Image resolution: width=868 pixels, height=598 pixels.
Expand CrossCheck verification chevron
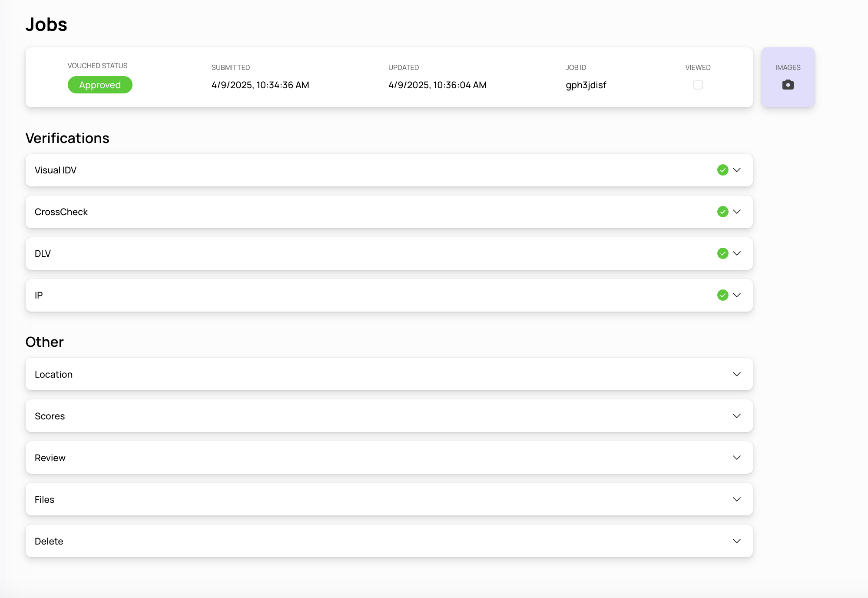pos(736,212)
